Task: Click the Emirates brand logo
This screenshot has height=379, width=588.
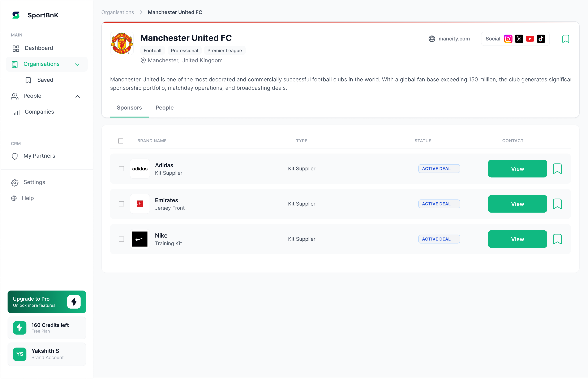Action: (x=140, y=204)
